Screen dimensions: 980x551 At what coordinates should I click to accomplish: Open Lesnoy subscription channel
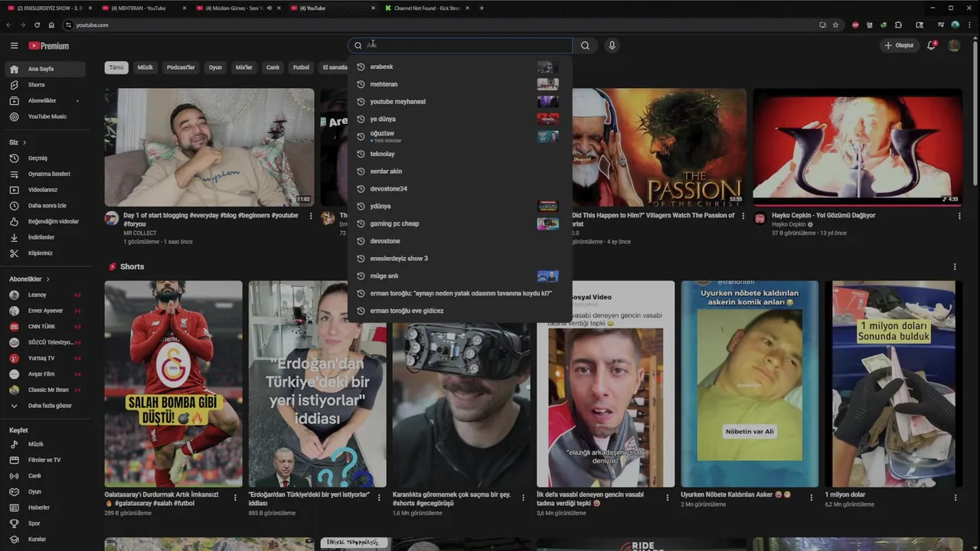tap(45, 295)
